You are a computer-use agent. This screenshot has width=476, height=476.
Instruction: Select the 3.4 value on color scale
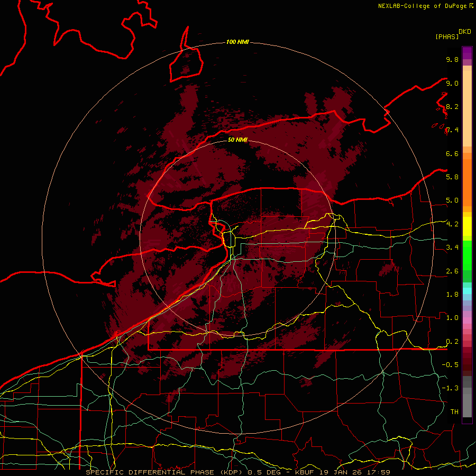452,248
